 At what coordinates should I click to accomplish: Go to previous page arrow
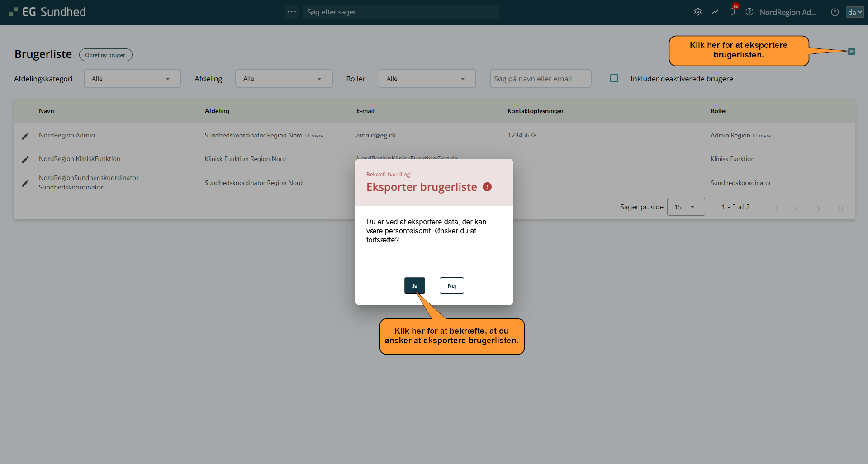(797, 208)
